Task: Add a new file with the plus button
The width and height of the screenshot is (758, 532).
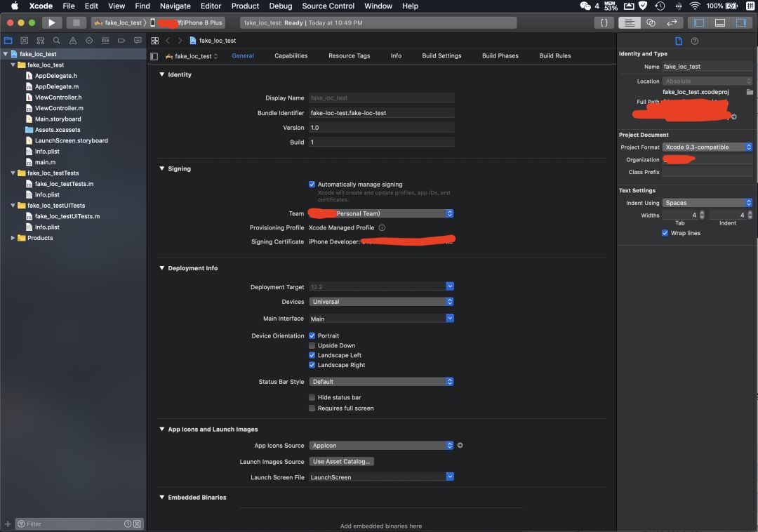Action: 7,524
